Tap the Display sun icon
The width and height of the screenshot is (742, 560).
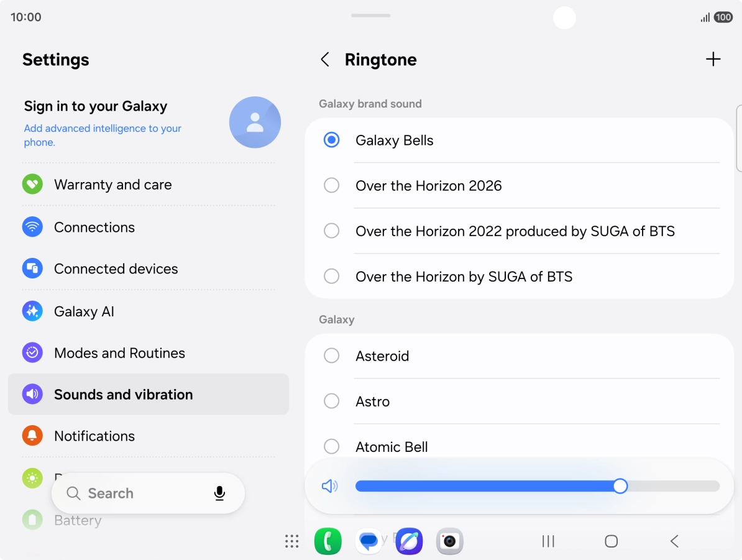click(32, 478)
